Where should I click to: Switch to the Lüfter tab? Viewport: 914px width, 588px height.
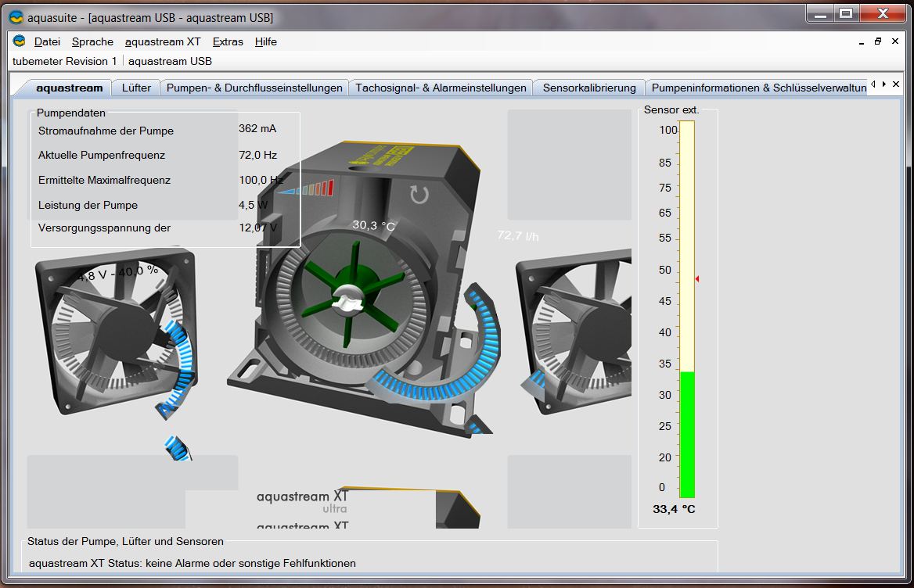point(136,88)
